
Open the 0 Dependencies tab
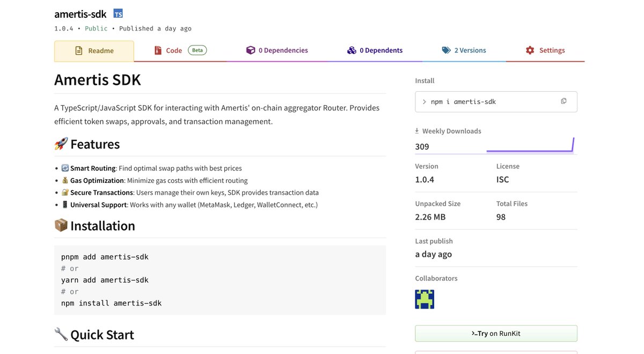coord(277,50)
